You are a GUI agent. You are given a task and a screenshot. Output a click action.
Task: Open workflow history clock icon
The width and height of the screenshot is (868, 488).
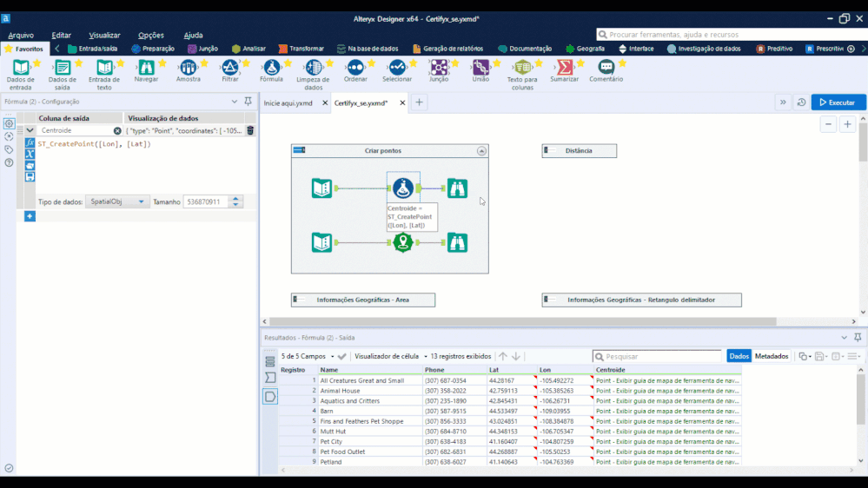click(x=800, y=102)
